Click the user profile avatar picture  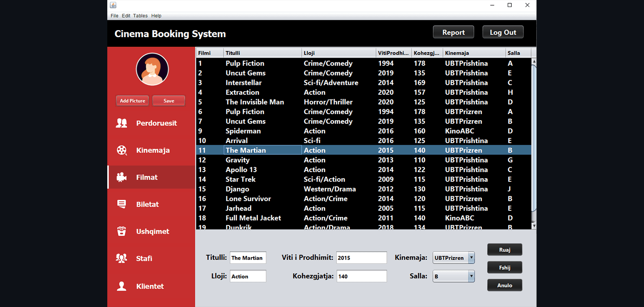coord(152,69)
